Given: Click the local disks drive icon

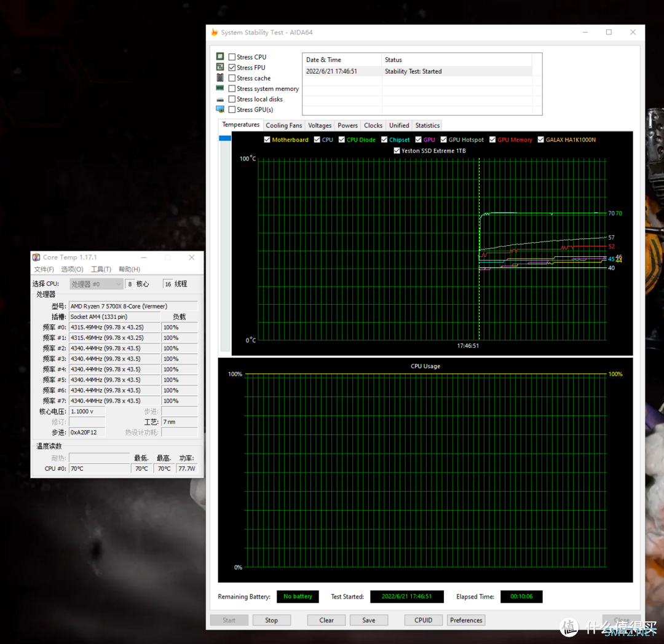Looking at the screenshot, I should click(219, 100).
